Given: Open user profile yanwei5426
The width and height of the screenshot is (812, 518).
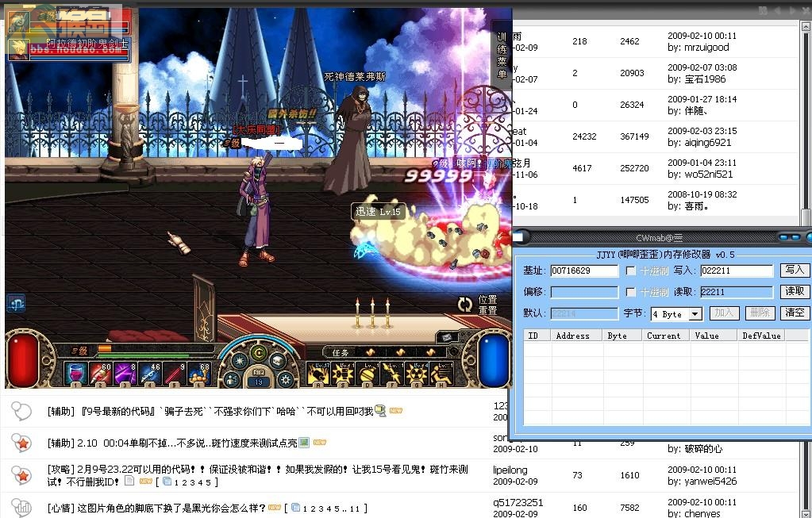Looking at the screenshot, I should (709, 482).
